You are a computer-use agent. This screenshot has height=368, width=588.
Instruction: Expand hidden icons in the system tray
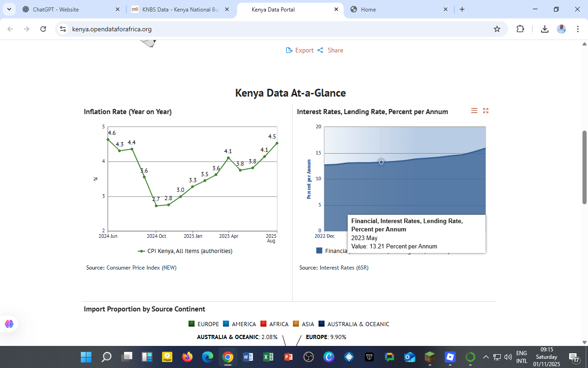(486, 357)
